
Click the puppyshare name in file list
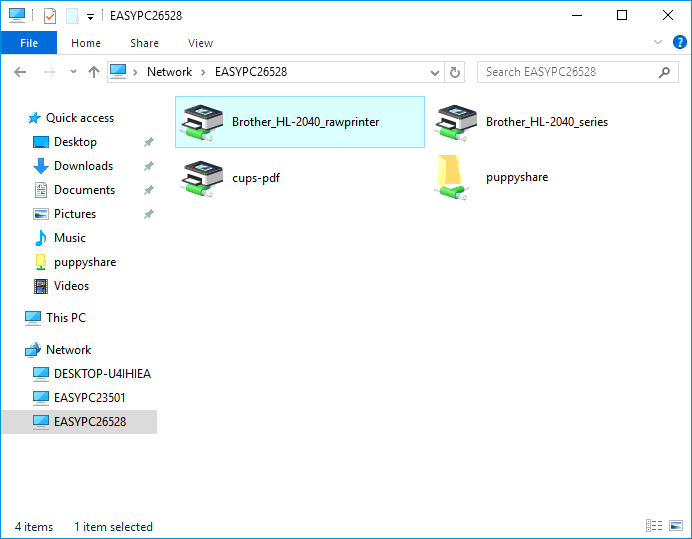(517, 177)
